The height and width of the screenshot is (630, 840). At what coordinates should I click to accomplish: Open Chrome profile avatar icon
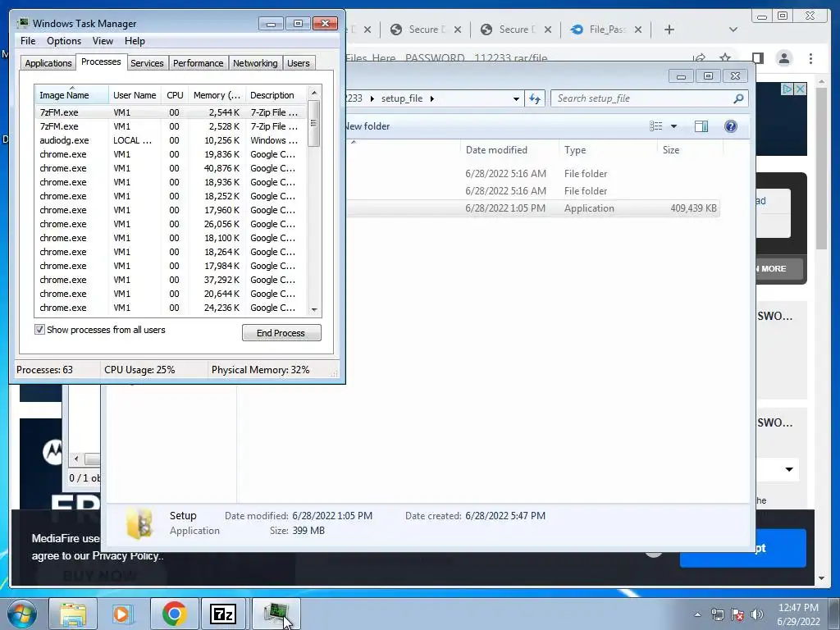[783, 58]
